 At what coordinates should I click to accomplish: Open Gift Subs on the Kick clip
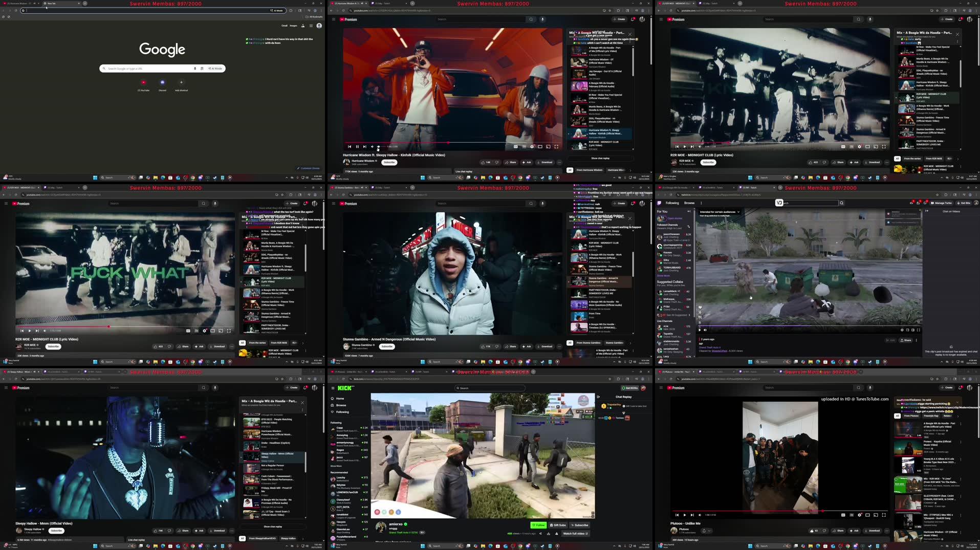coord(558,525)
